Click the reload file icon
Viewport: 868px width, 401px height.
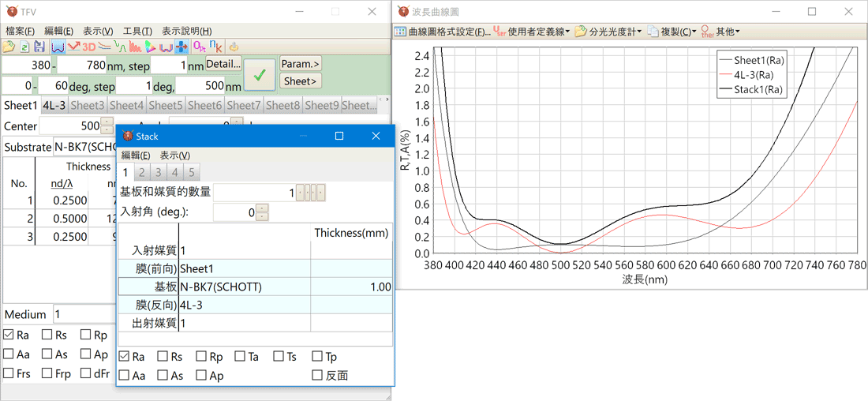[24, 47]
